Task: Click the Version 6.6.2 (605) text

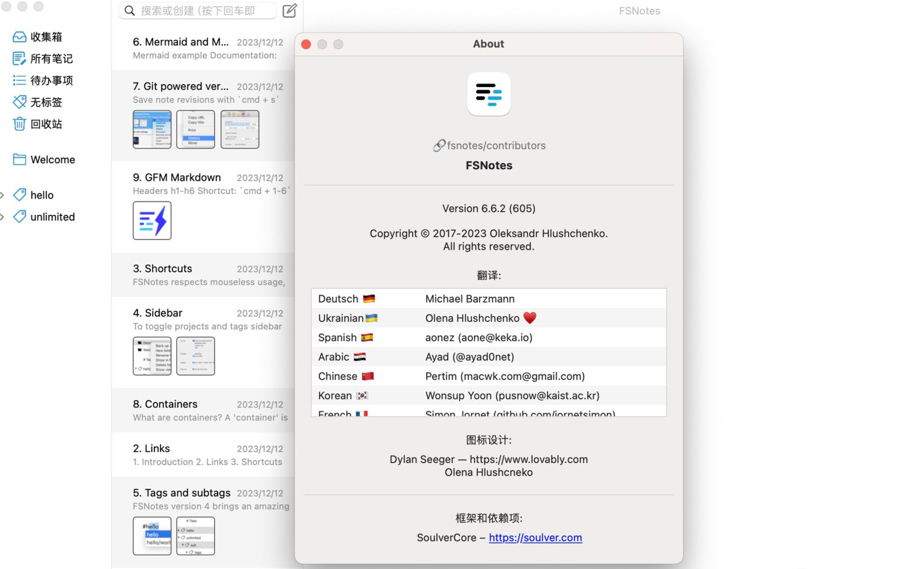Action: pyautogui.click(x=489, y=209)
